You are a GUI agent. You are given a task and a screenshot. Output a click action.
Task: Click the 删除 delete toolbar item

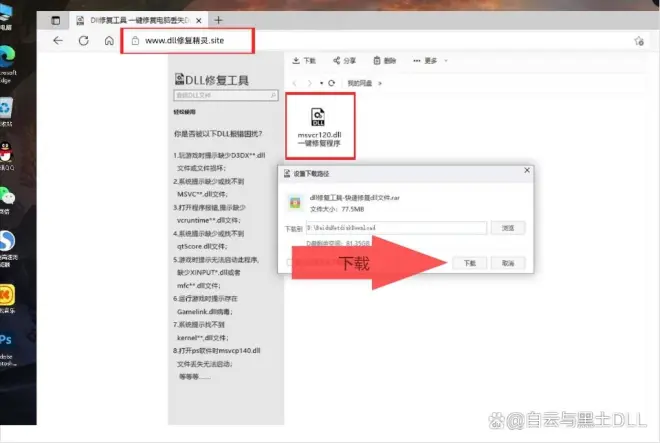pyautogui.click(x=387, y=60)
